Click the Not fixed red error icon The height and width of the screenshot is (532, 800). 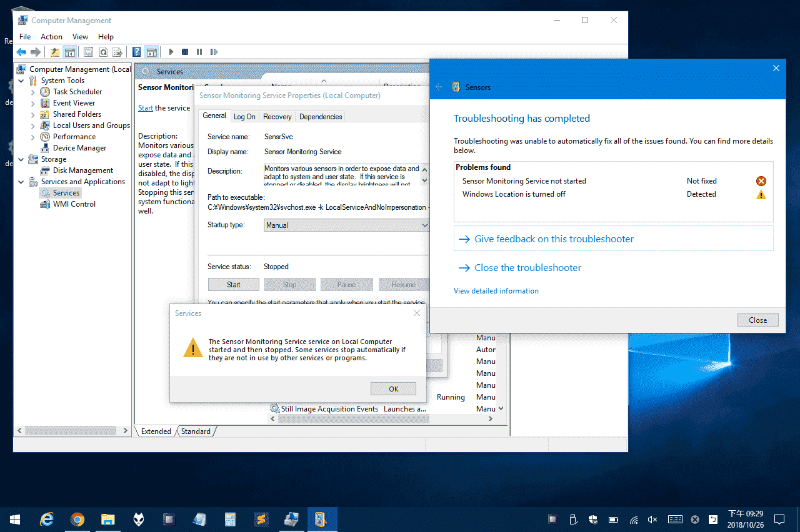point(761,181)
